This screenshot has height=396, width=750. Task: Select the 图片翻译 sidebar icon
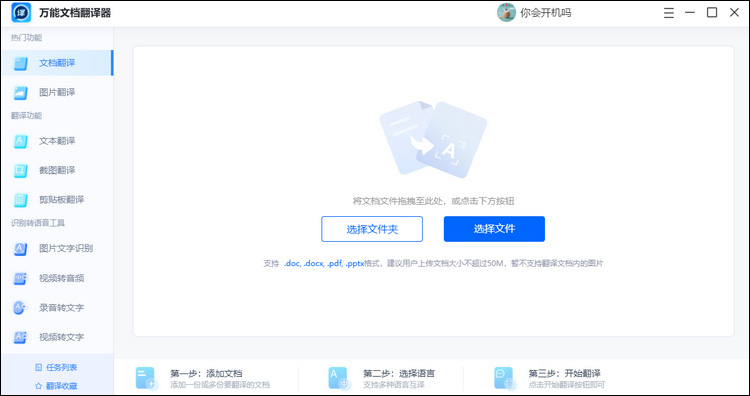click(x=21, y=92)
